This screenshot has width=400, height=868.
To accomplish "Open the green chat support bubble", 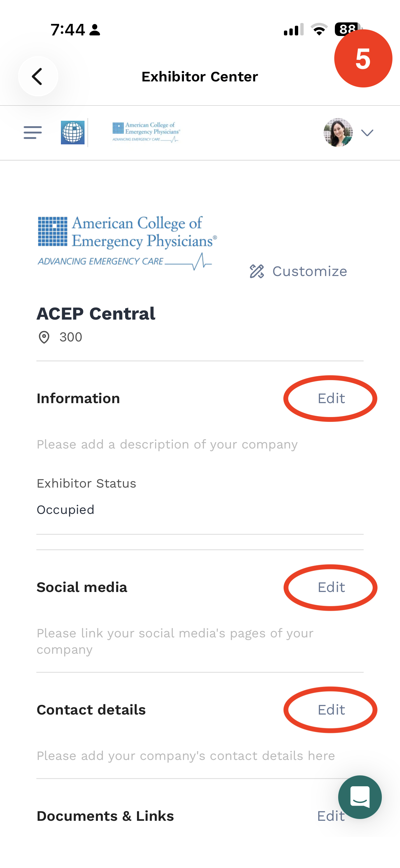I will 360,797.
